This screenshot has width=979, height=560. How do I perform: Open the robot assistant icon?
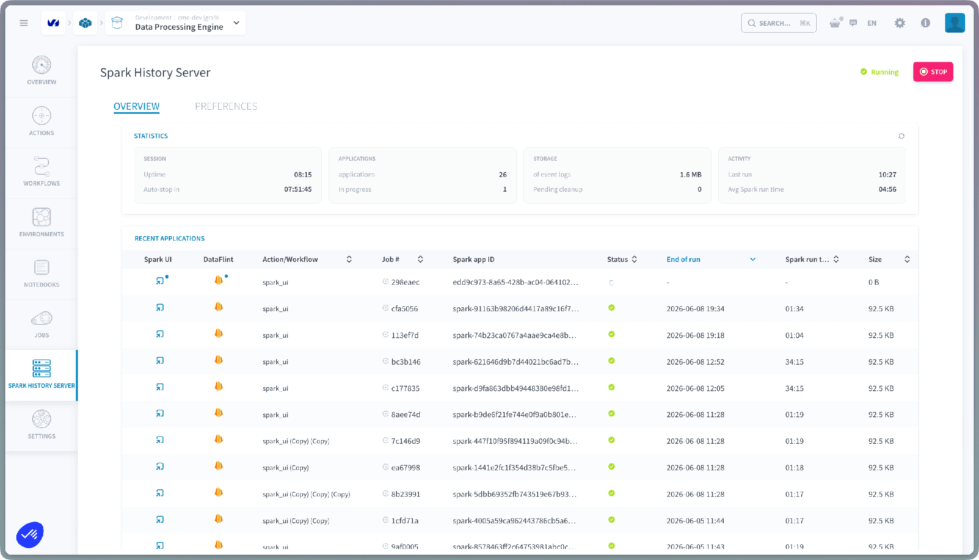[835, 23]
